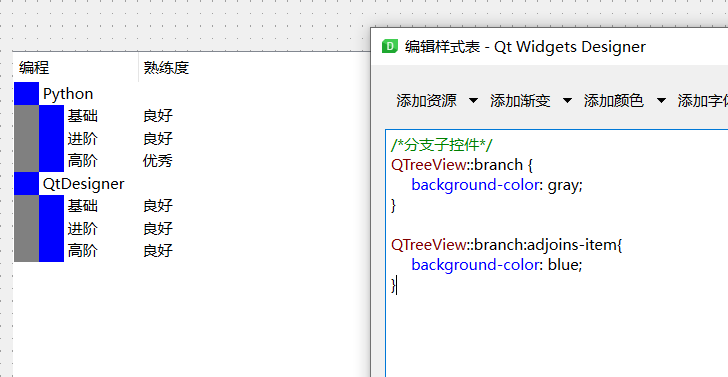
Task: Click the 添加渐变 button
Action: (520, 100)
